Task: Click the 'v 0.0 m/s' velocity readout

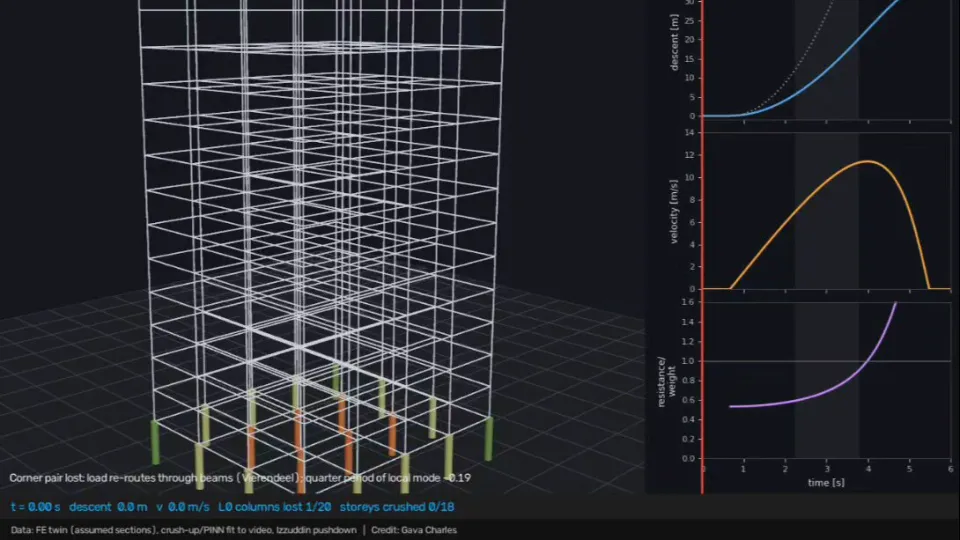Action: [182, 507]
